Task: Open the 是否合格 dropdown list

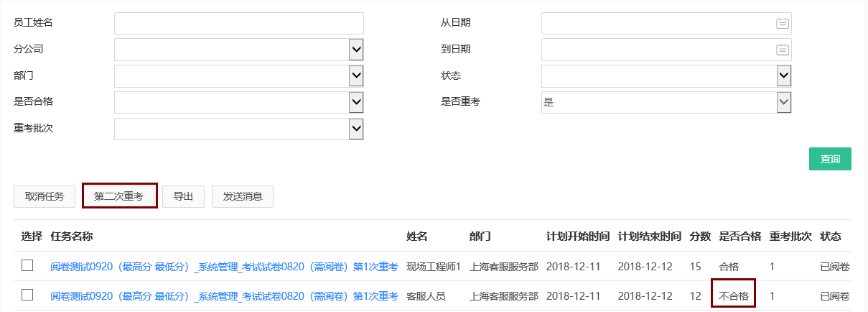Action: click(x=356, y=103)
